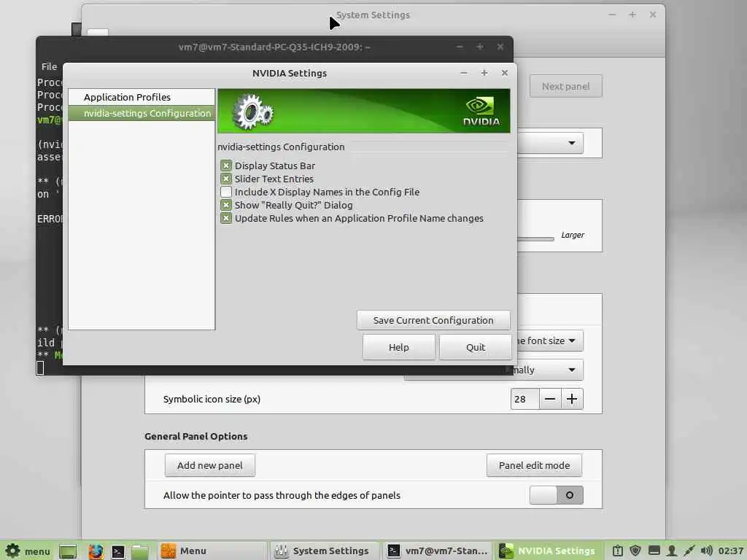Open the file manager folder launcher
This screenshot has width=747, height=560.
(x=140, y=551)
